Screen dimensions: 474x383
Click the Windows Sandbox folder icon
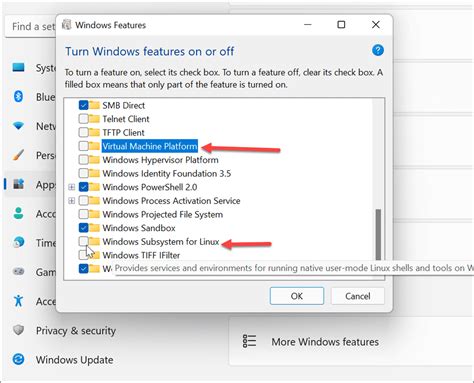pyautogui.click(x=94, y=228)
